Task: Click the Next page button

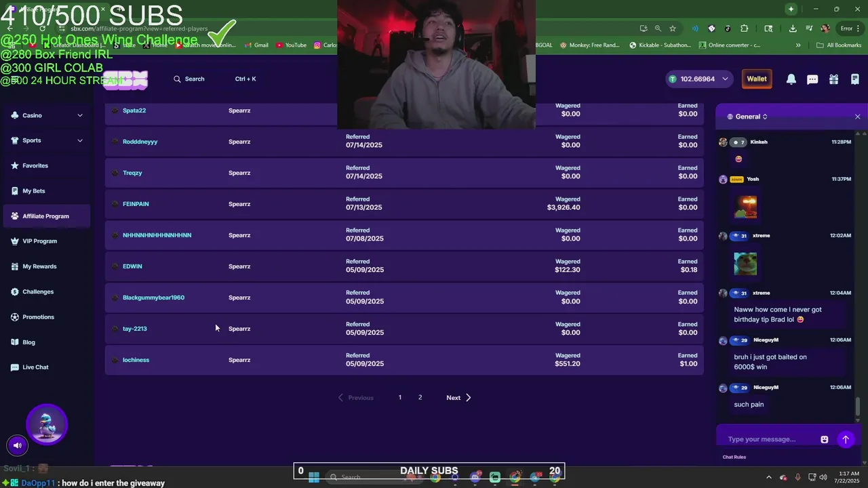Action: [x=458, y=398]
